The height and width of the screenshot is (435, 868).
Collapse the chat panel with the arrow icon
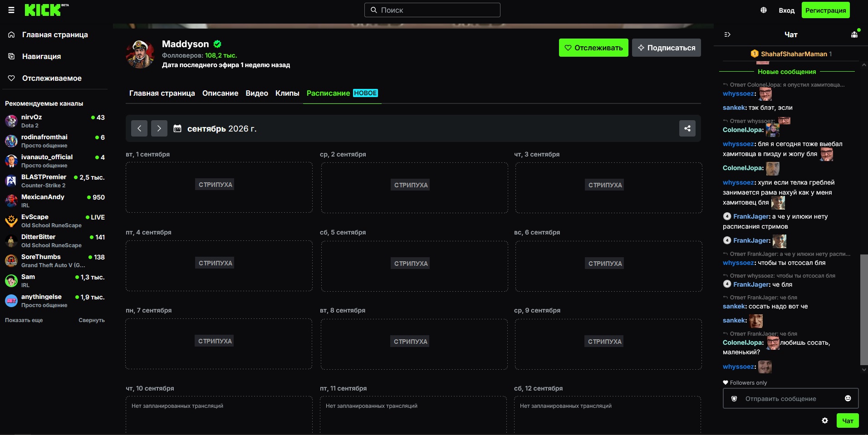727,34
